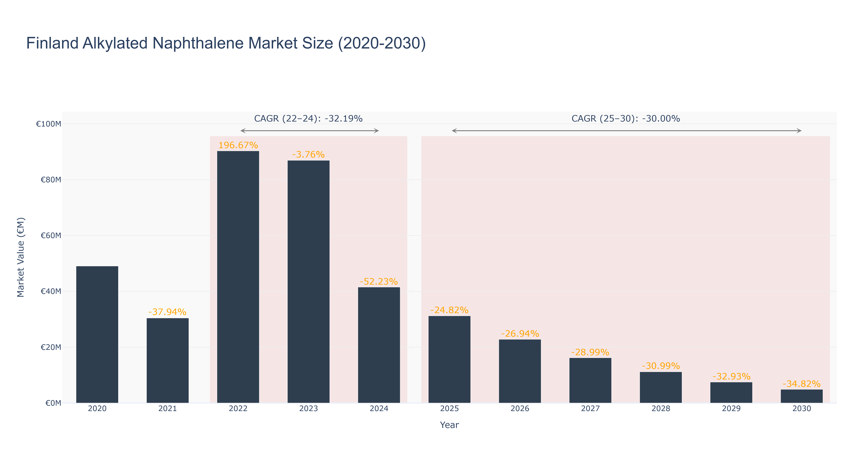Select the 2028 bar

click(x=660, y=387)
